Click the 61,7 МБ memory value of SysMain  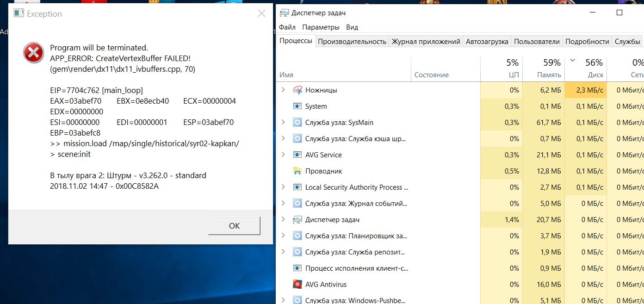pos(549,123)
